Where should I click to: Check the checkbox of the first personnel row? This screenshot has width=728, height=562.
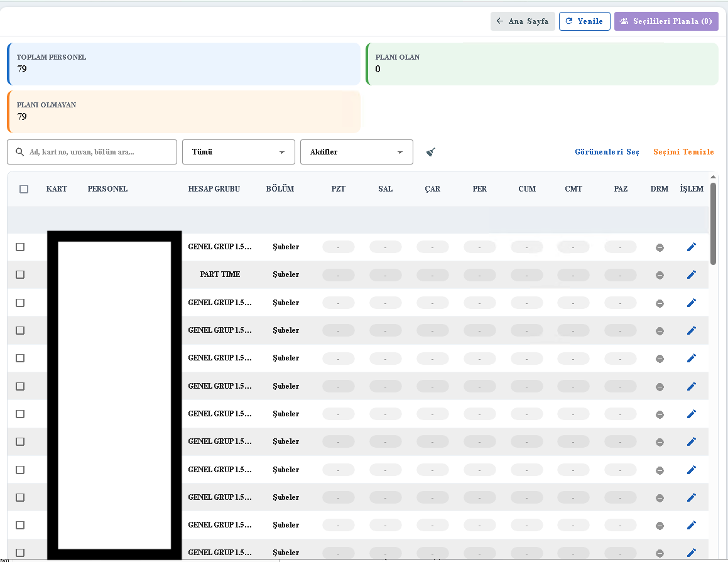(x=19, y=247)
